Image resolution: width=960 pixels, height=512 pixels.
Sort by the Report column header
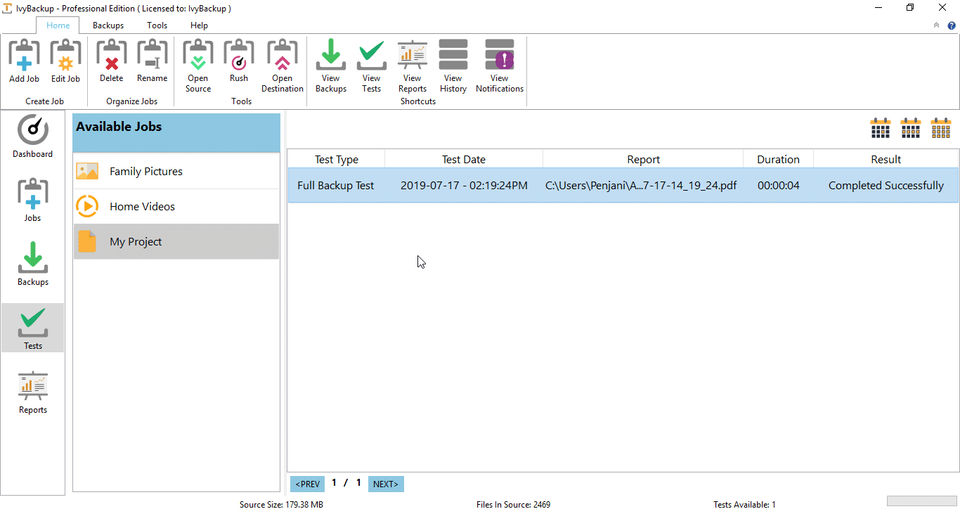[x=643, y=159]
